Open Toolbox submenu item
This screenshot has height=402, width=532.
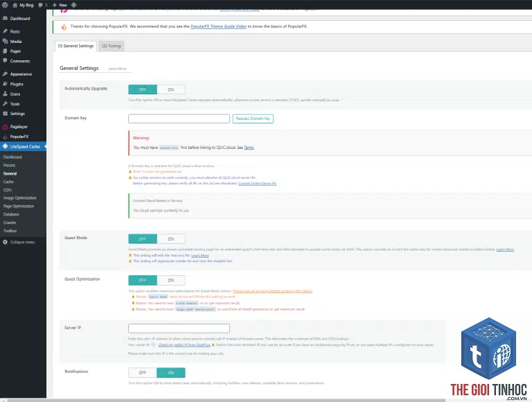click(x=10, y=231)
